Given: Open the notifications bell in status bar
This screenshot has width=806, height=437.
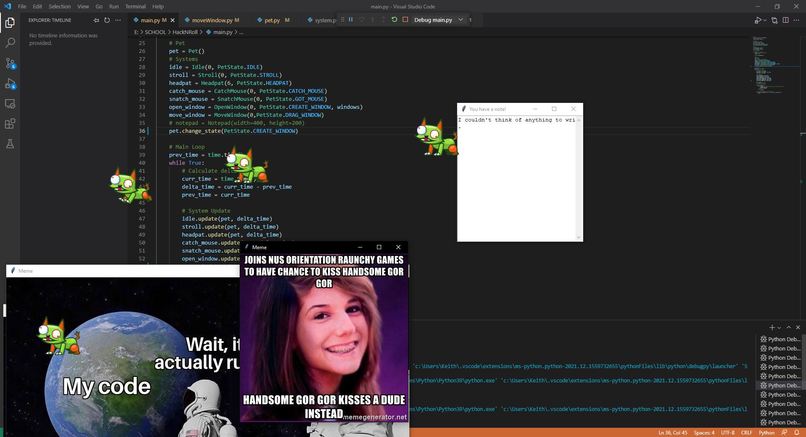Looking at the screenshot, I should 797,433.
